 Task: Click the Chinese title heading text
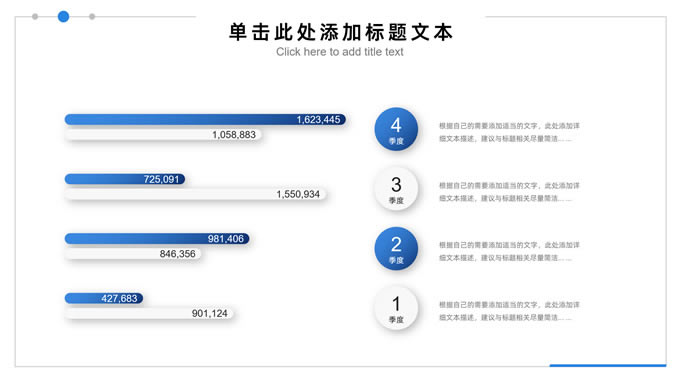[x=340, y=32]
